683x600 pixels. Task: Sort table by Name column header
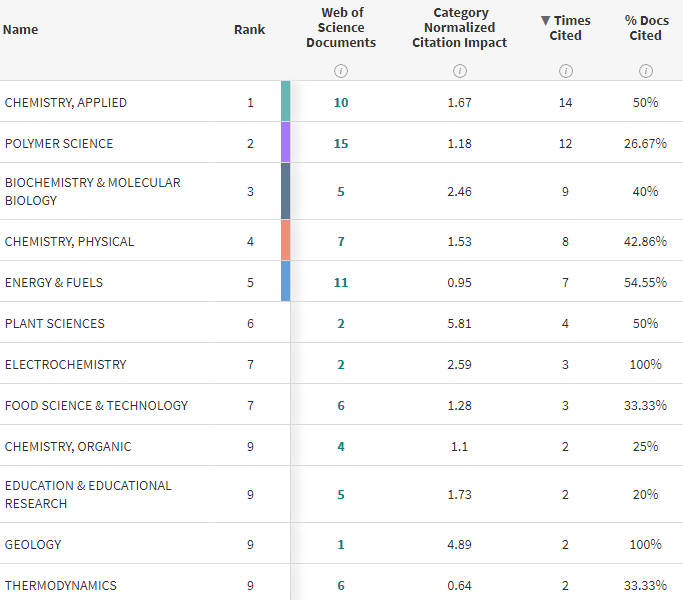click(x=21, y=29)
